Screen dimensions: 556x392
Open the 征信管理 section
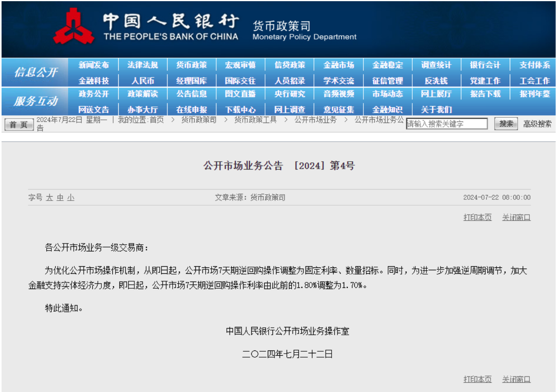click(x=388, y=81)
